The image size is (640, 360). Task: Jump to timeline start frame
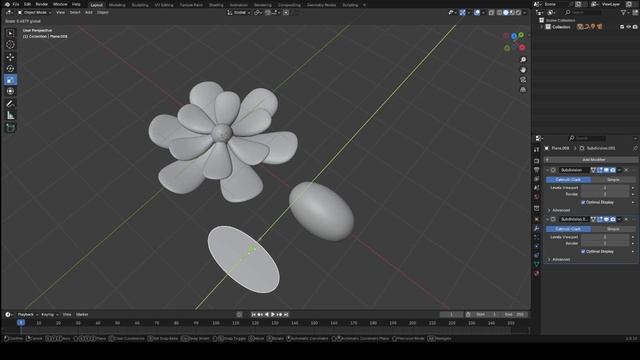pos(253,315)
